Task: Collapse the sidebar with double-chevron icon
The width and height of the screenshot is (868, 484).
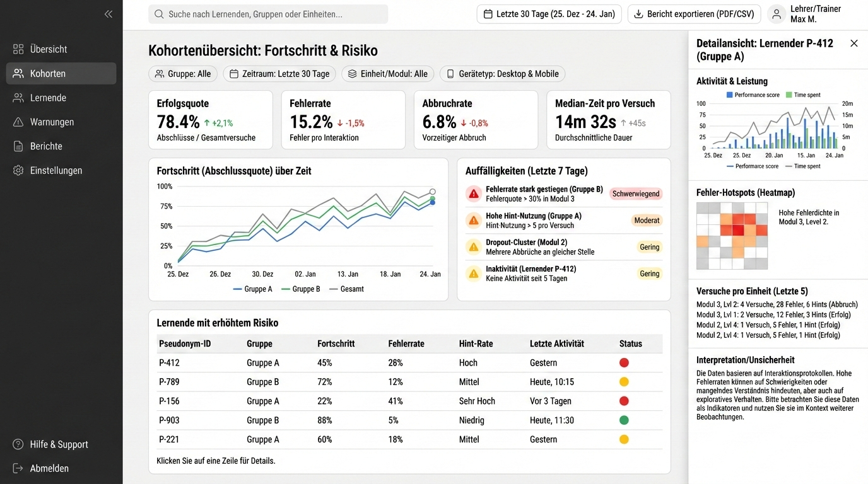Action: pos(108,14)
